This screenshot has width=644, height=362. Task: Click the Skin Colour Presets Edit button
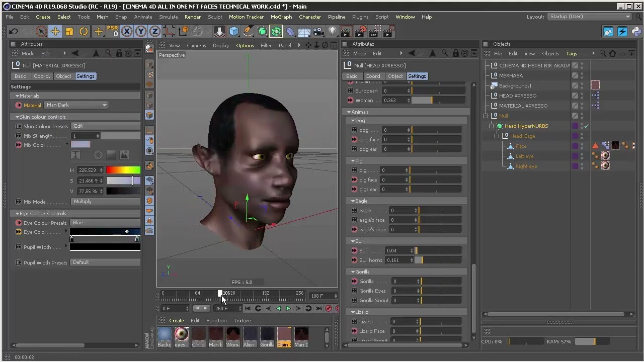pos(106,126)
